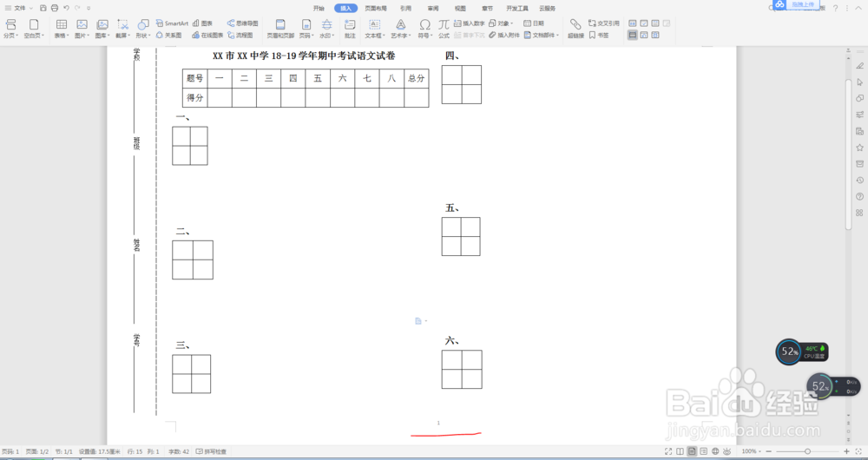868x460 pixels.
Task: Open the 图库 gallery
Action: (102, 29)
